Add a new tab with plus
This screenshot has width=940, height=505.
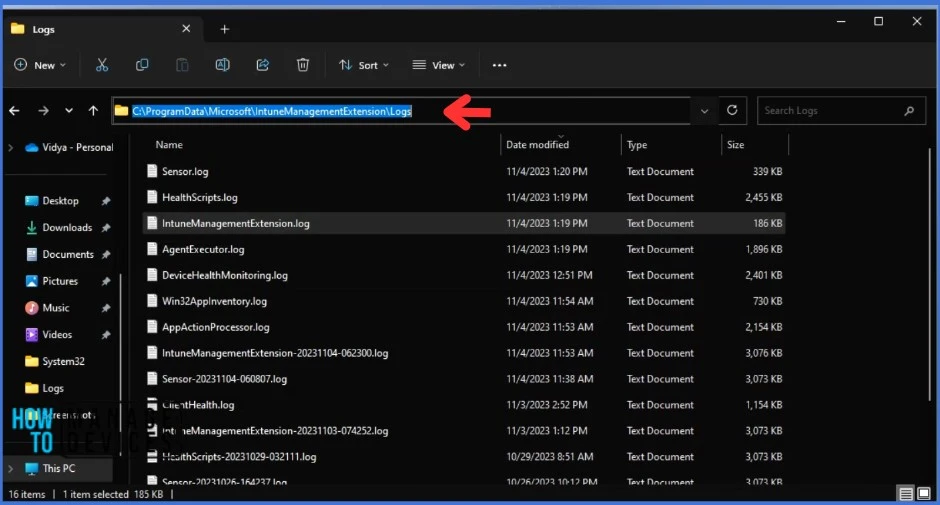(x=224, y=29)
